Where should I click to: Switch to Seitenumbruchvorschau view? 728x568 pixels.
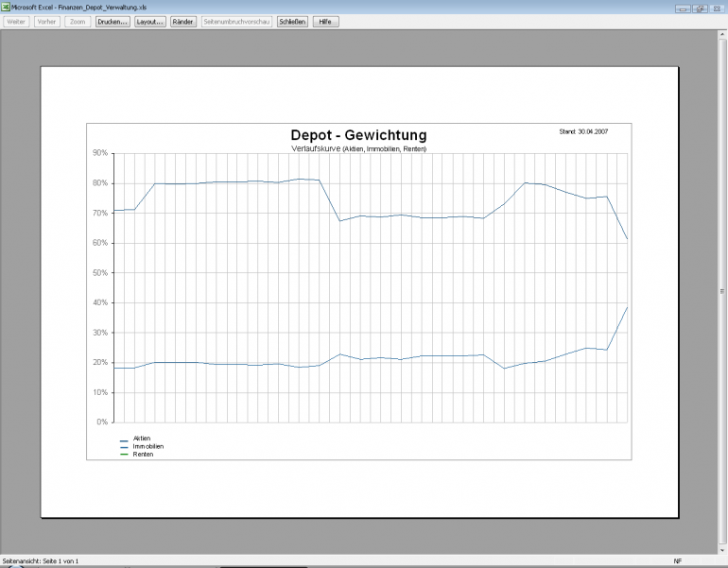click(x=236, y=21)
